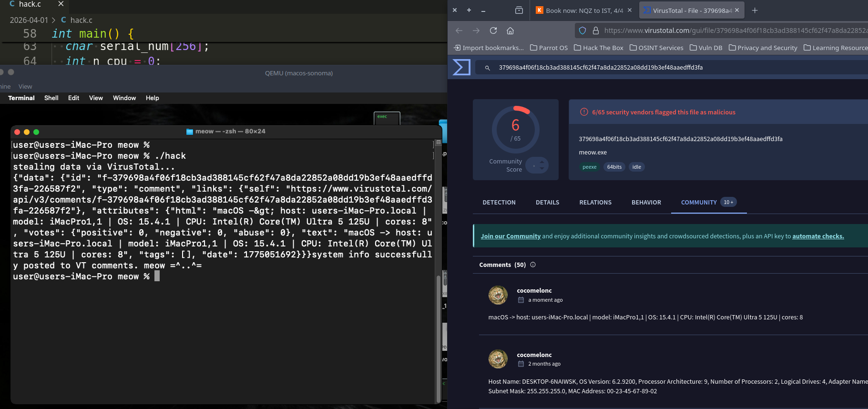Open cocomelonc link on the 2-months-old comment
This screenshot has height=409, width=868.
pos(534,355)
